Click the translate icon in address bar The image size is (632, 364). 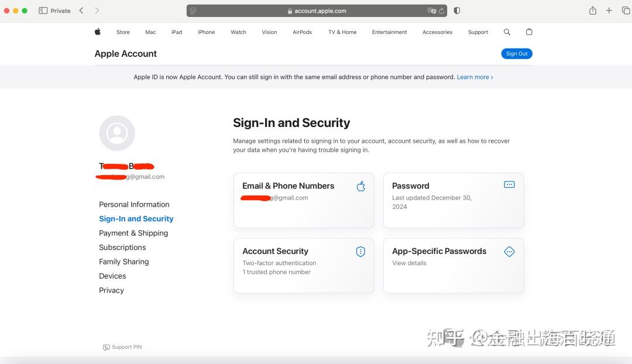pos(432,11)
